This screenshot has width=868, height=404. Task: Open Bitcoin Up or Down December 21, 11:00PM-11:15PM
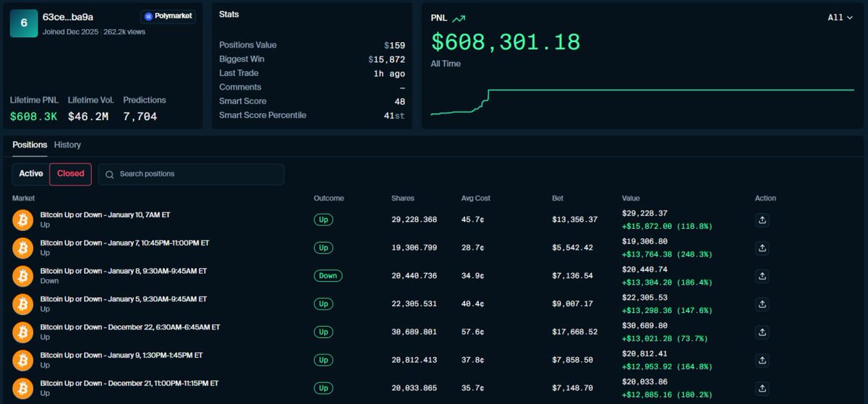point(129,383)
